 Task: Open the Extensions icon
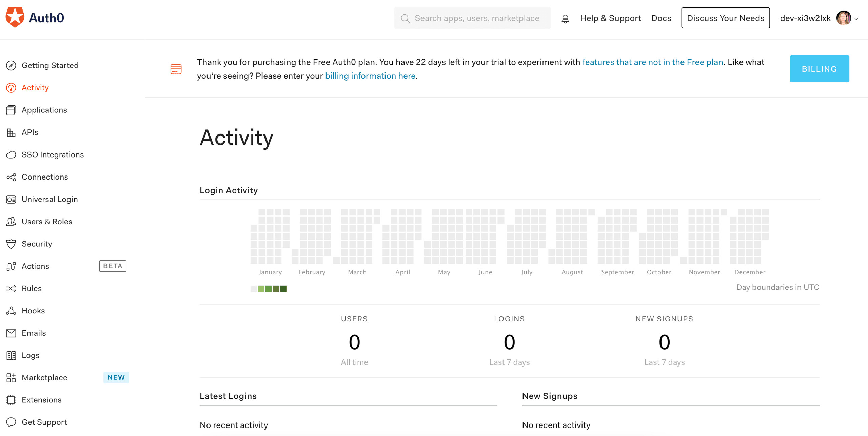tap(11, 400)
